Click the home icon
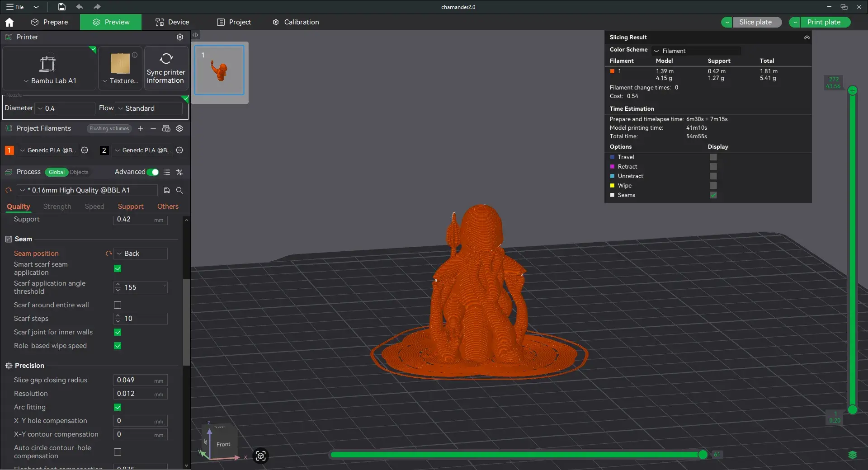The height and width of the screenshot is (470, 868). coord(9,22)
